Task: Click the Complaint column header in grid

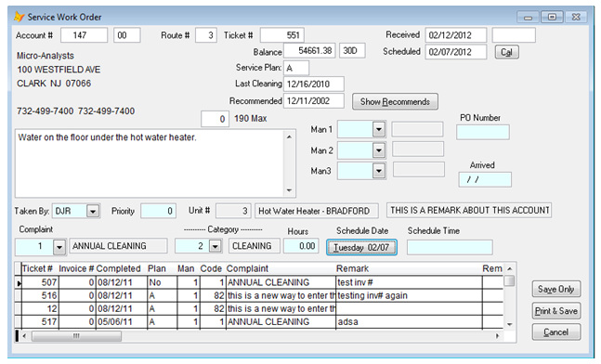Action: tap(281, 268)
